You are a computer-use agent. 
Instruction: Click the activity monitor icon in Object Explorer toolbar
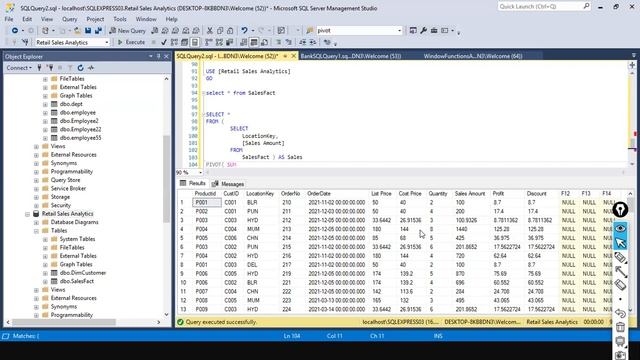(x=91, y=68)
